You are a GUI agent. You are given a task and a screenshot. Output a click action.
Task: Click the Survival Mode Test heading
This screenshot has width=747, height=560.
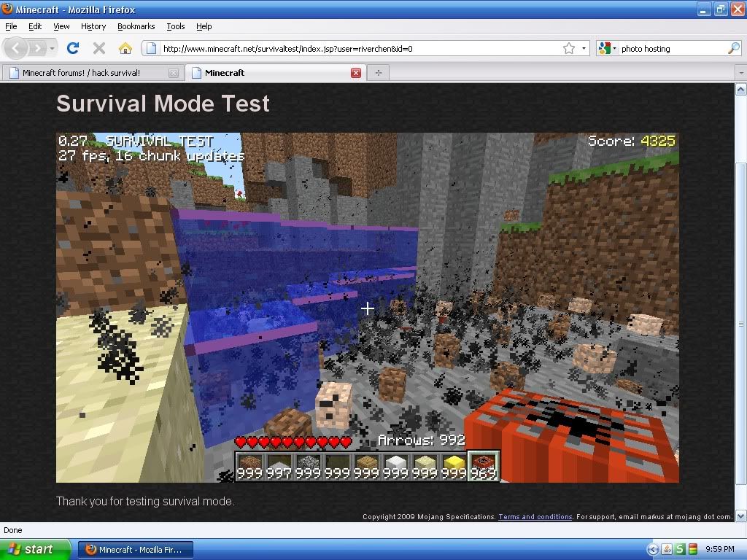coord(163,104)
